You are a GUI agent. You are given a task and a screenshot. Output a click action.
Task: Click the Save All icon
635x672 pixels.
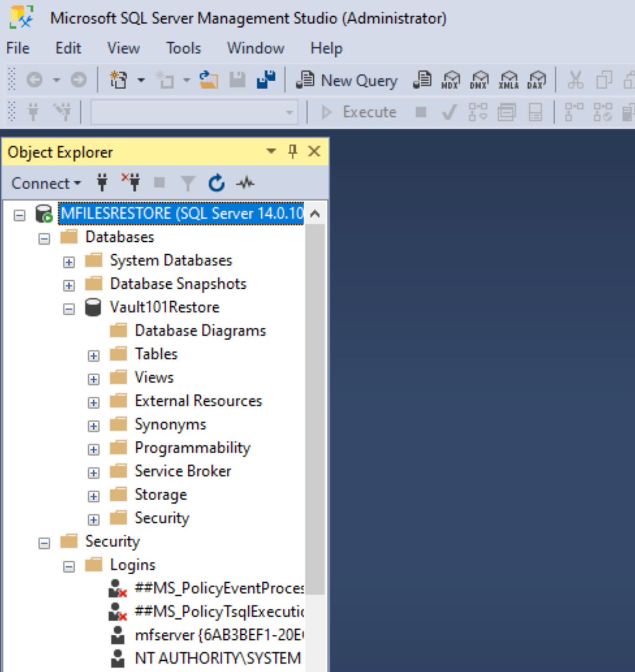click(266, 80)
